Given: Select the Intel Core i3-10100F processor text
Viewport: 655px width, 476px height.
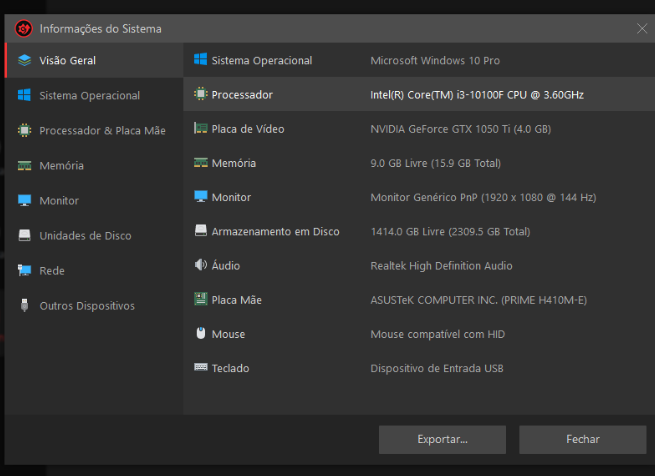Looking at the screenshot, I should 477,95.
